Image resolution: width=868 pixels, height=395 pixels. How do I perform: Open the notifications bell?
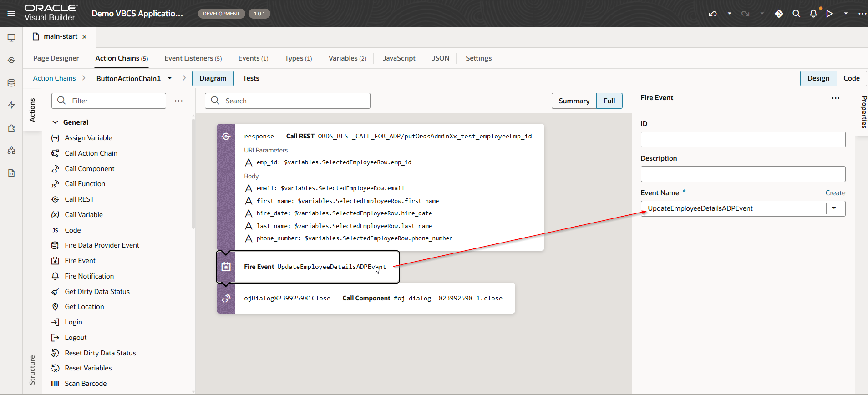pos(813,14)
